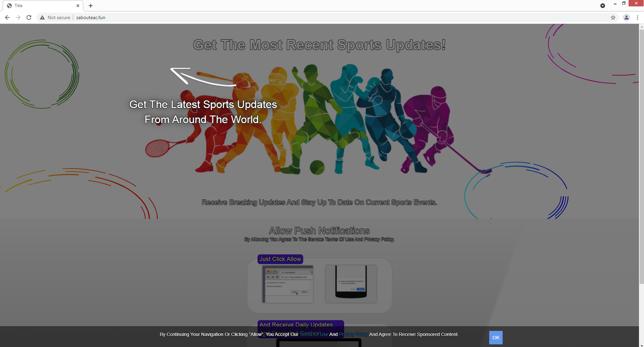Screen dimensions: 644x347
Task: Click the OK button in the consent bar
Action: point(496,338)
